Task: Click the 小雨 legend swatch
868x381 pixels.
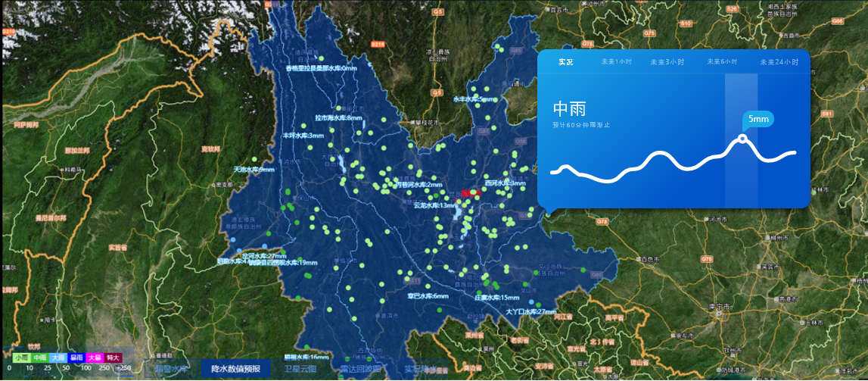Action: point(20,357)
